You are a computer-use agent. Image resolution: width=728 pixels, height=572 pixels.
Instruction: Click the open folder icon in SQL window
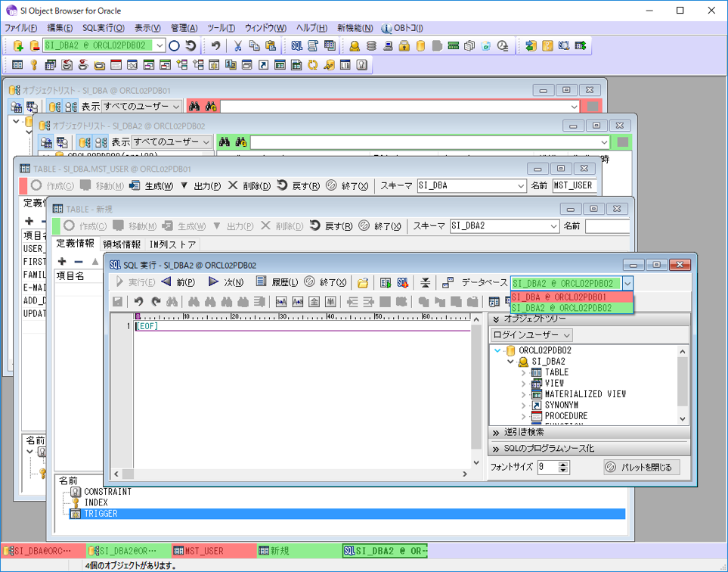[x=363, y=282]
